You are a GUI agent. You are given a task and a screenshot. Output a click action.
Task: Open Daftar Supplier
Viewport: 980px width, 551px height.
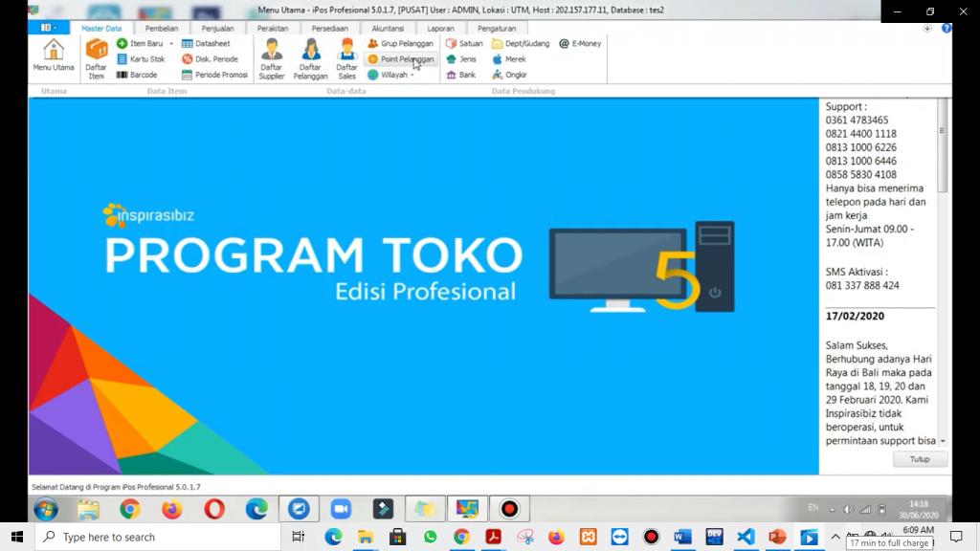271,58
